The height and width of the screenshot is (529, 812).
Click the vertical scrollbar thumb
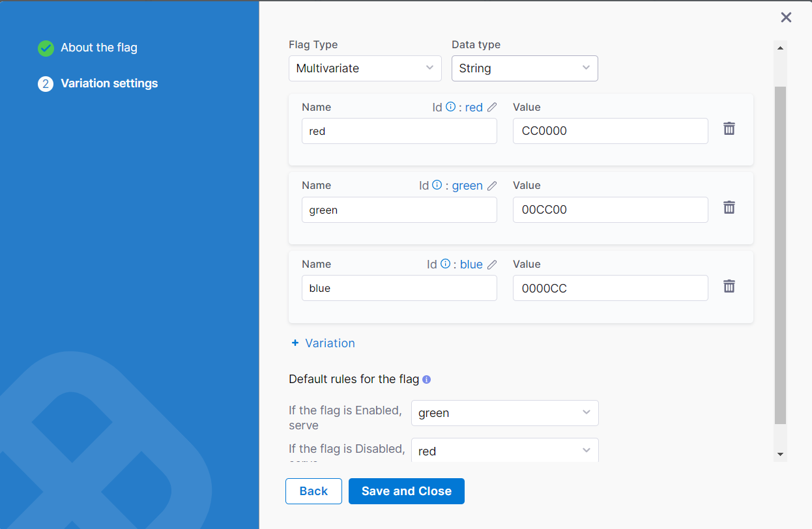pyautogui.click(x=781, y=255)
